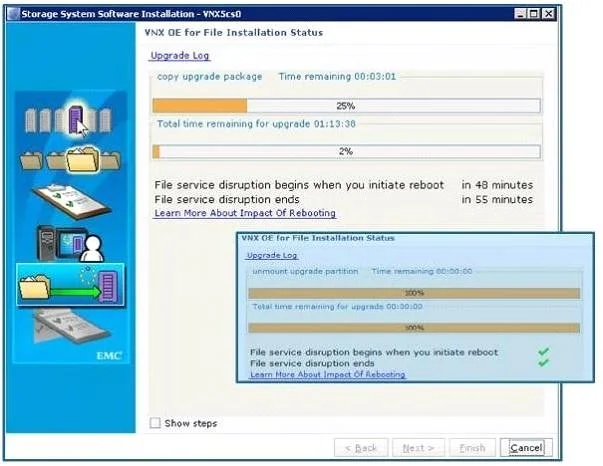This screenshot has width=603, height=466.
Task: Click the greyed-out final checklist step icon
Action: point(70,325)
